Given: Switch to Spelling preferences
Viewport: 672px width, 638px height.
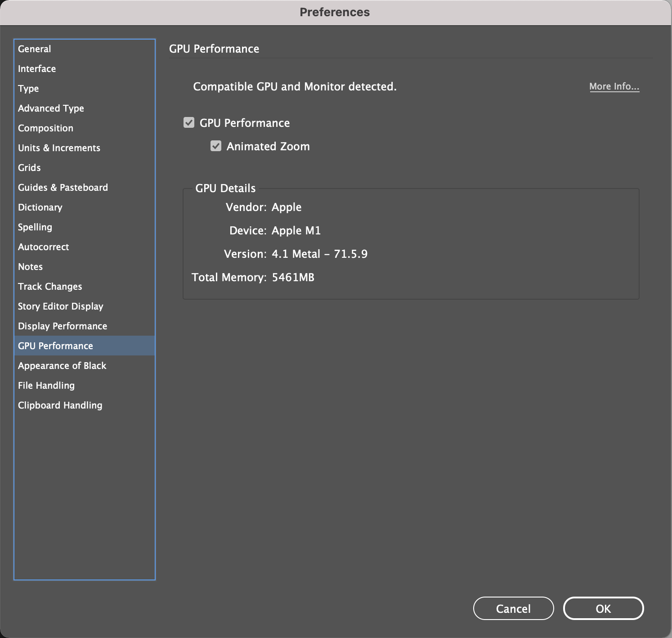Looking at the screenshot, I should (35, 227).
